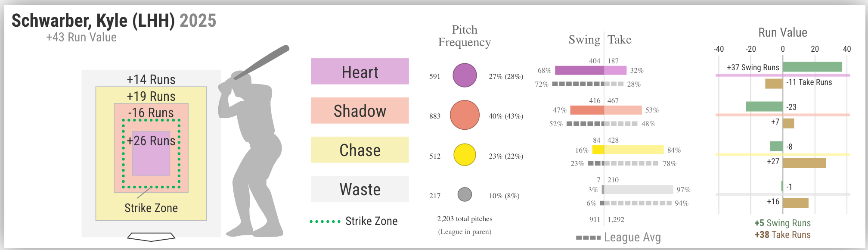Screen dimensions: 868x250
Task: Click the green dotted Strike Zone legend marker
Action: click(325, 222)
